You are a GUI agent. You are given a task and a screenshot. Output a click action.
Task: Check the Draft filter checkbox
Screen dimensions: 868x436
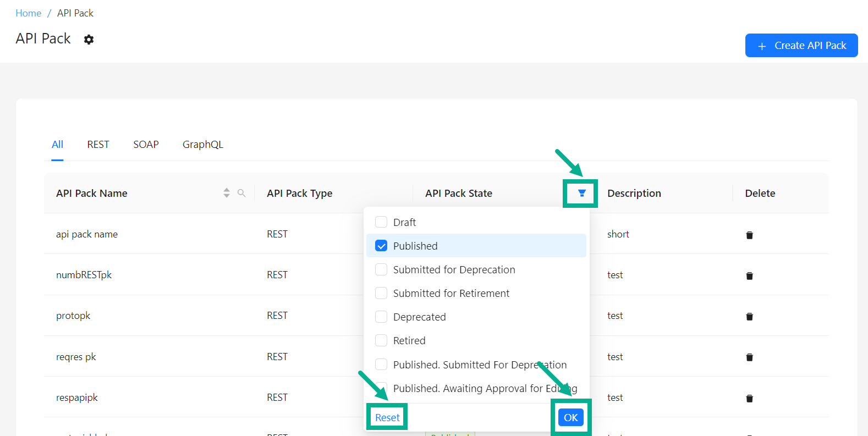[381, 222]
